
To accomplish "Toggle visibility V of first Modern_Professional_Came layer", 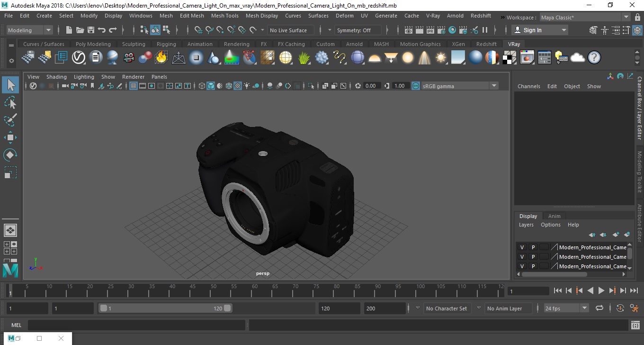I will pyautogui.click(x=522, y=247).
